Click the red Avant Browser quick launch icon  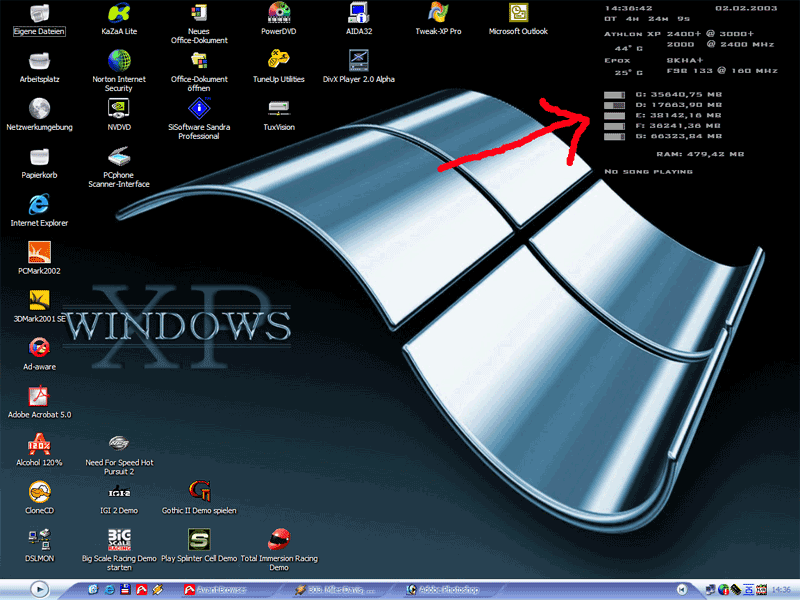pyautogui.click(x=141, y=590)
